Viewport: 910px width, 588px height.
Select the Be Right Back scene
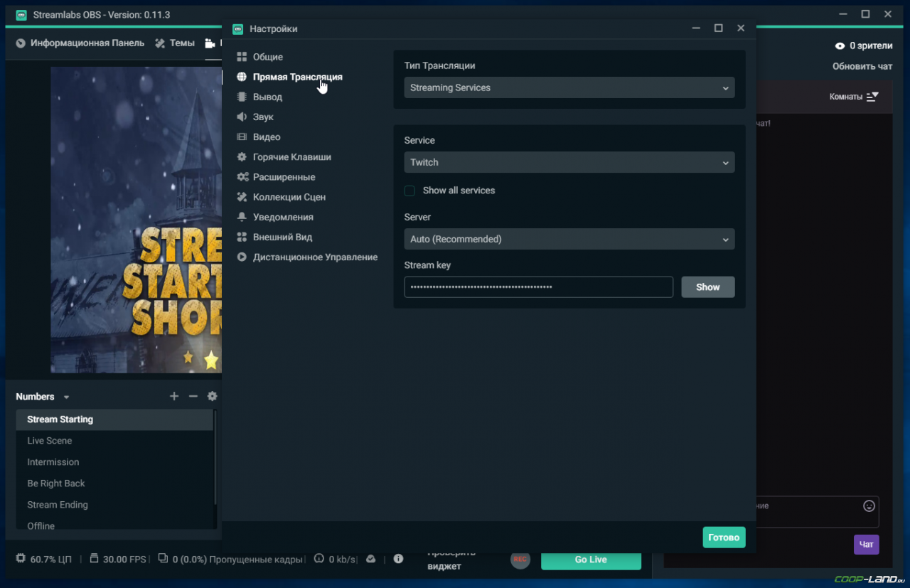tap(114, 483)
